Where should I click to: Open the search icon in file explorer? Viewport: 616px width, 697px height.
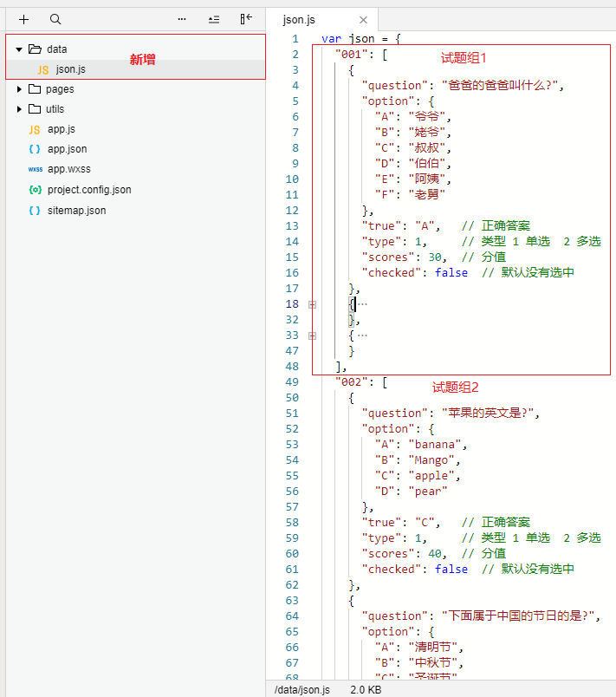(x=55, y=19)
